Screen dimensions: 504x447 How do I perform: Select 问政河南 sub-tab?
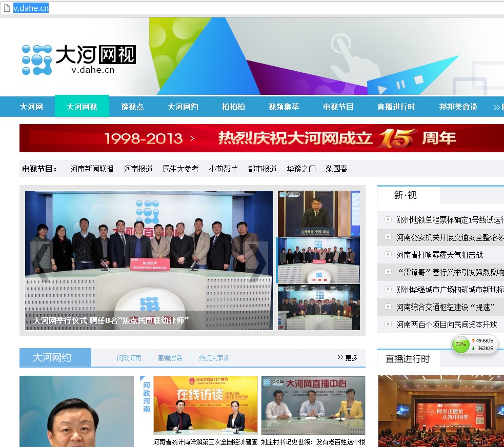(129, 358)
